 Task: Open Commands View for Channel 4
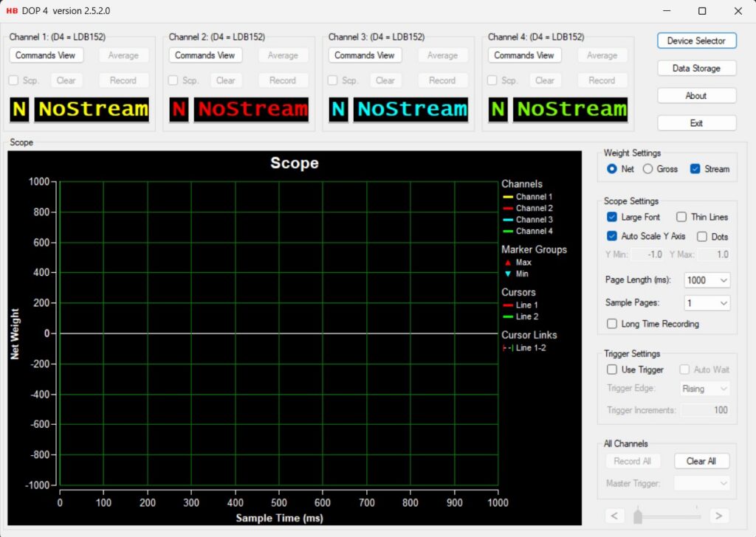(524, 55)
